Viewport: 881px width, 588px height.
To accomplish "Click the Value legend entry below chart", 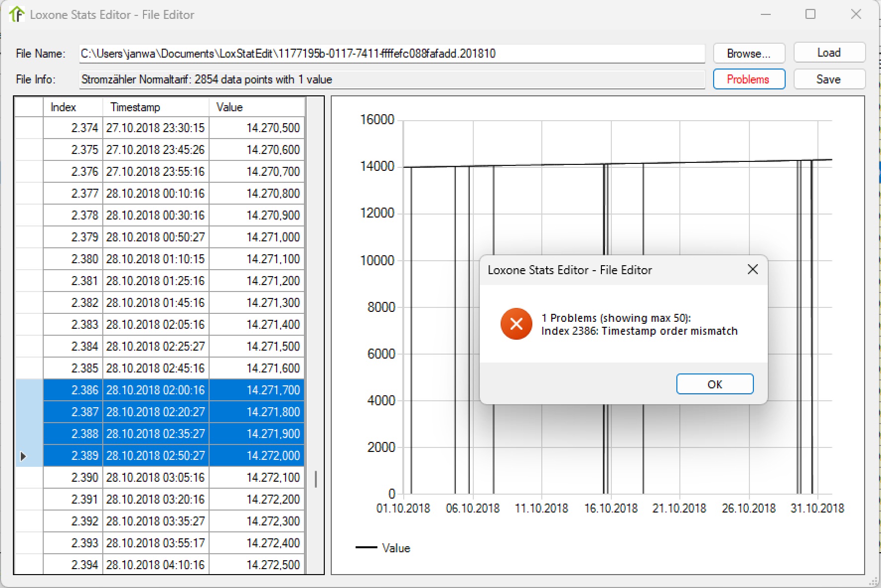I will 395,548.
